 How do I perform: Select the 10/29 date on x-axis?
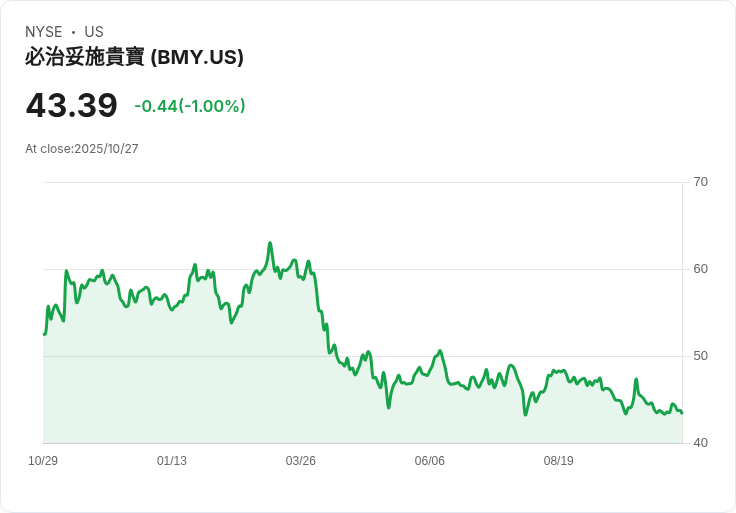(43, 461)
